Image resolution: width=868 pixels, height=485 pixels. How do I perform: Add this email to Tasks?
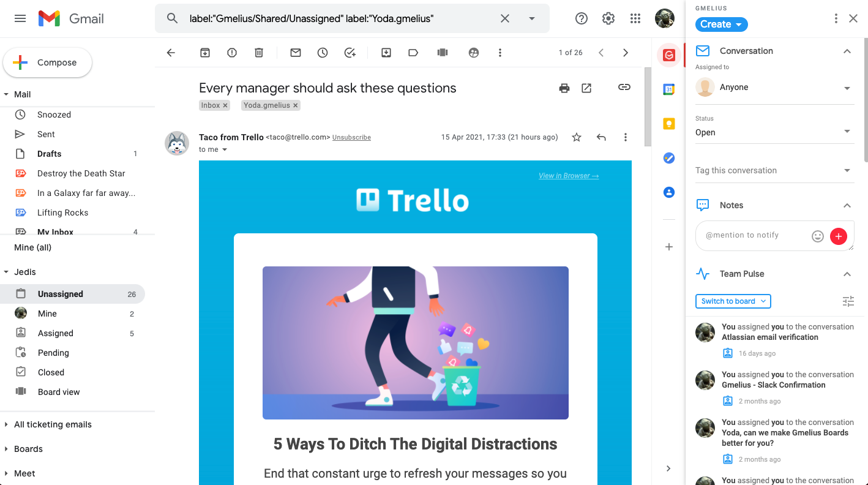click(350, 53)
